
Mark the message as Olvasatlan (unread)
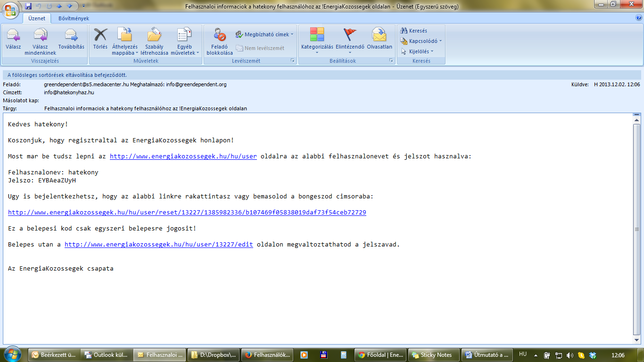(x=380, y=40)
